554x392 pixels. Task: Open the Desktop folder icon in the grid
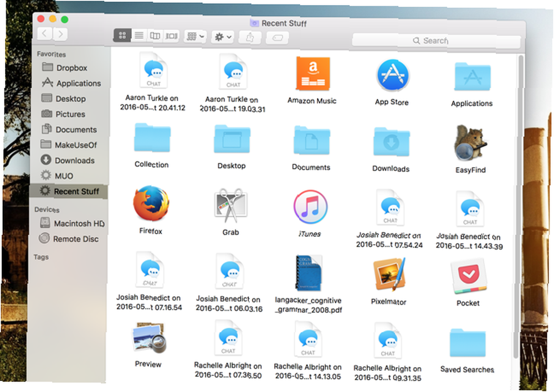click(232, 139)
